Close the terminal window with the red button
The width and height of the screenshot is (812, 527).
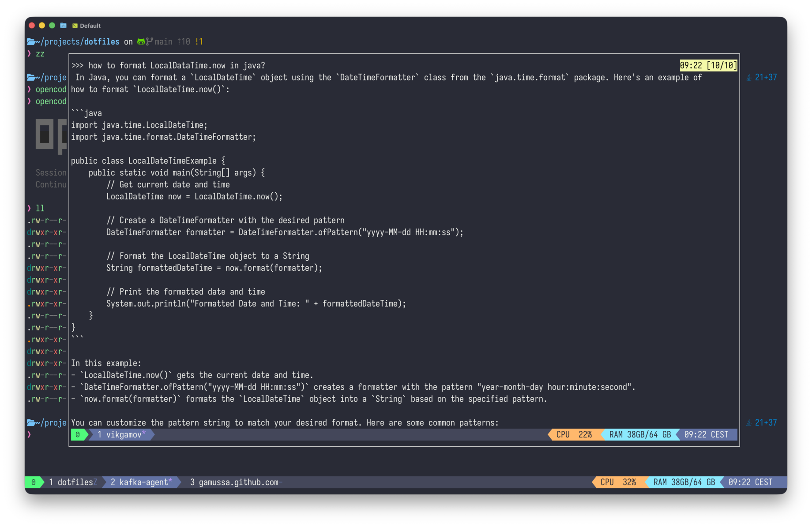click(x=32, y=26)
